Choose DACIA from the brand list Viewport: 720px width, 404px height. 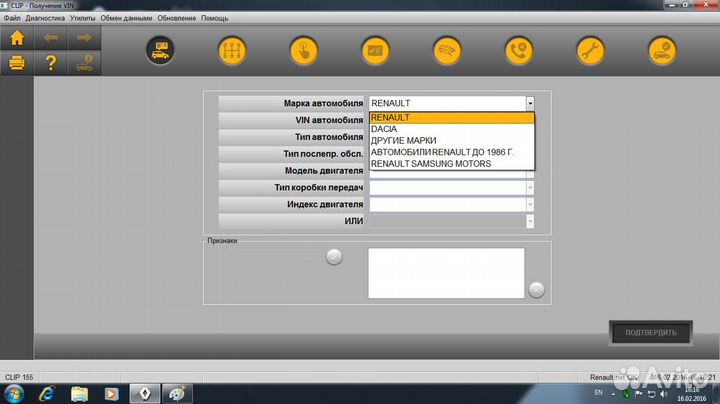(x=384, y=129)
